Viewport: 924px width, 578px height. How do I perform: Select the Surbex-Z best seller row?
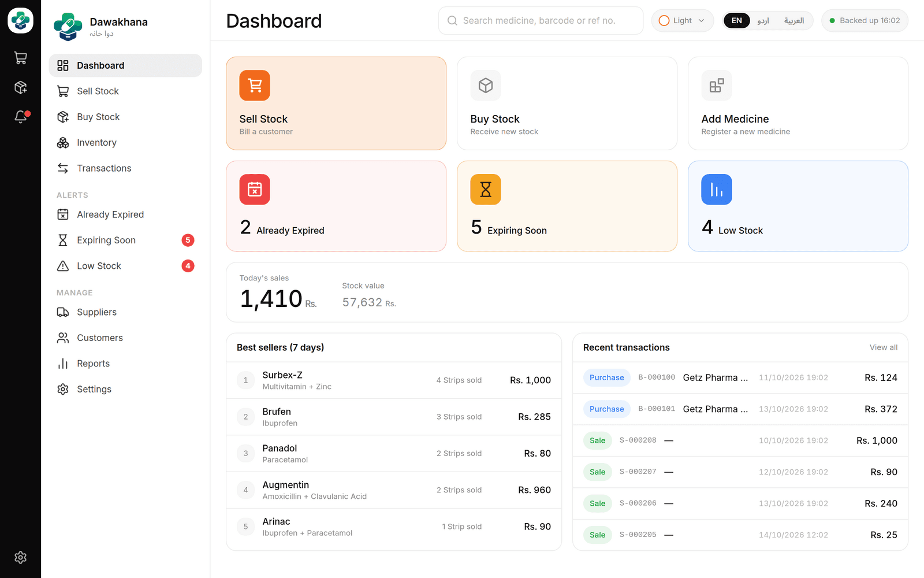(394, 380)
